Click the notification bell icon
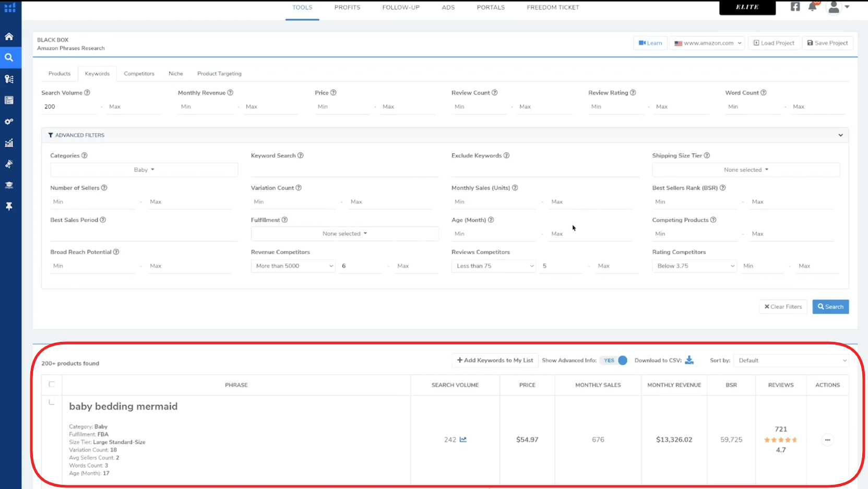This screenshot has width=868, height=489. [x=812, y=7]
